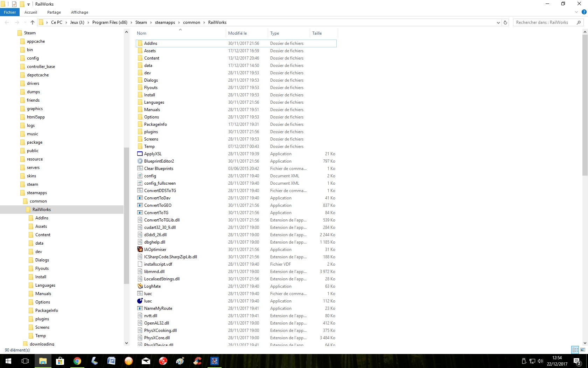Open the Windows Start menu
The image size is (588, 368).
8,361
